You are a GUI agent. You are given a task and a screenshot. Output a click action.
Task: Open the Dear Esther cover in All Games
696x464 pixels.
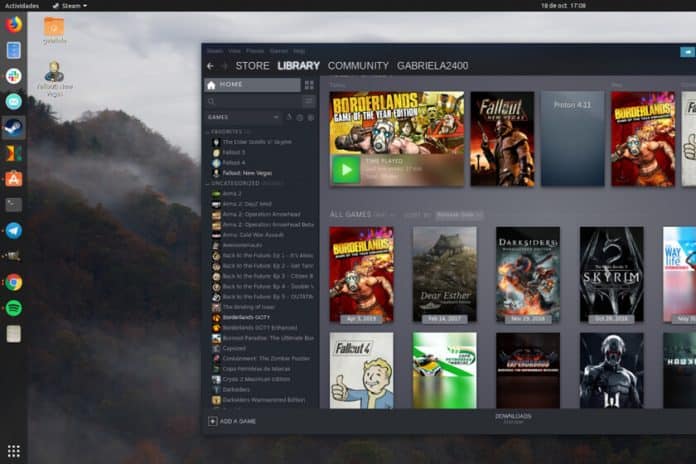coord(444,274)
